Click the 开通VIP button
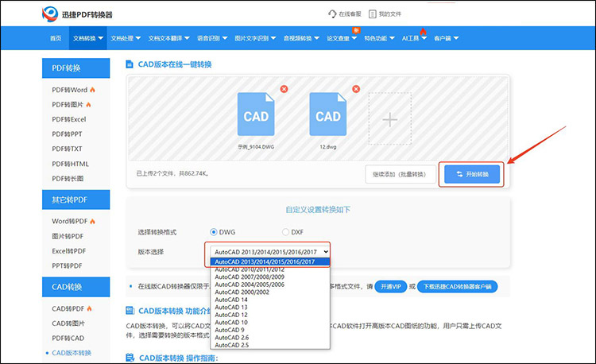 point(391,286)
